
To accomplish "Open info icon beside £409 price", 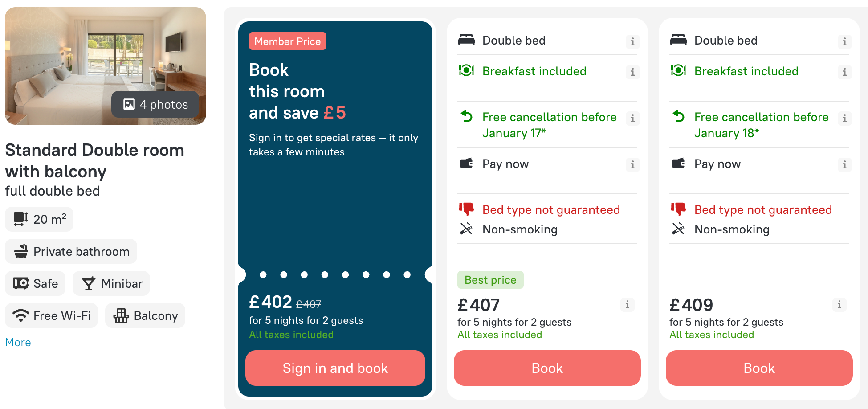I will pos(839,305).
